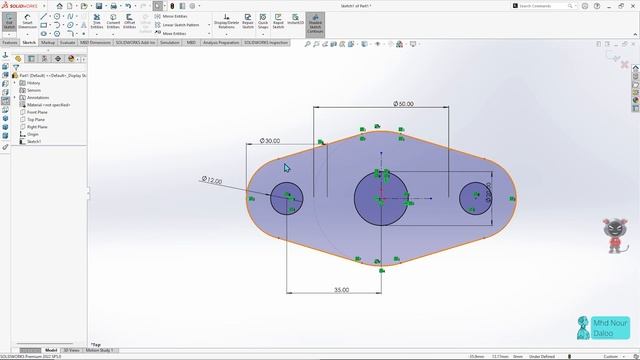Click in Search Commands field
640x360 pixels.
point(543,6)
